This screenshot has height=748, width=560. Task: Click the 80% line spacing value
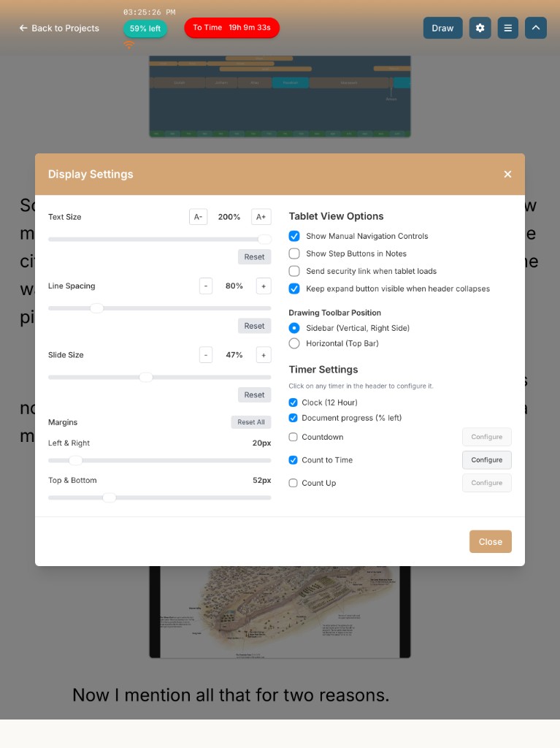point(234,286)
